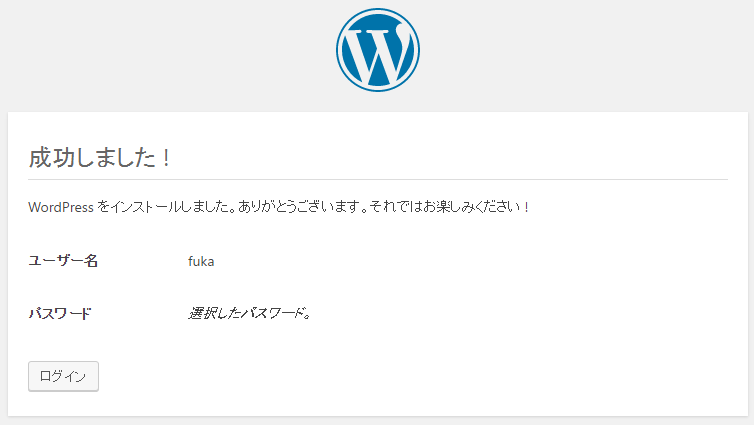Click the blue outer ring of the WordPress logo

click(377, 10)
